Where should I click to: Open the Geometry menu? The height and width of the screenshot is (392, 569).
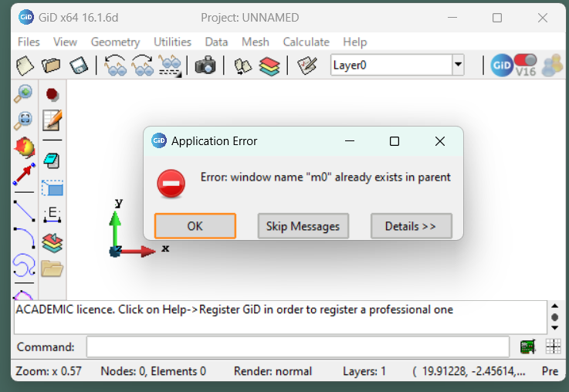pyautogui.click(x=115, y=42)
